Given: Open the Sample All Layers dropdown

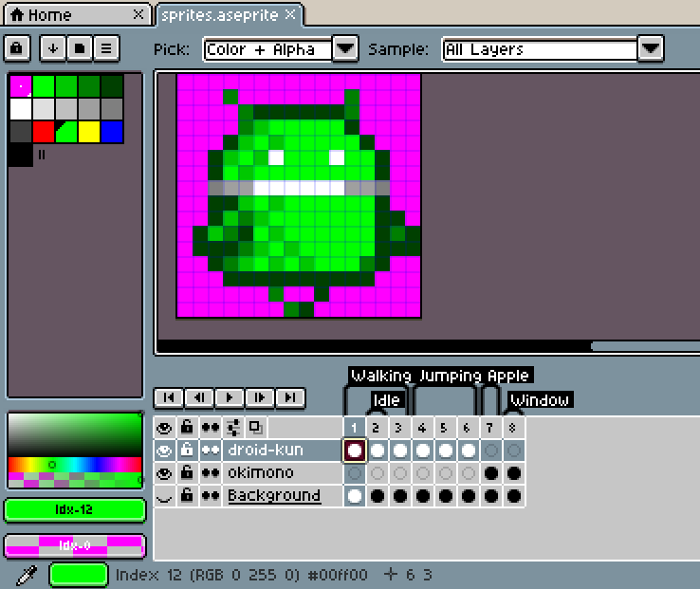Looking at the screenshot, I should pos(650,49).
